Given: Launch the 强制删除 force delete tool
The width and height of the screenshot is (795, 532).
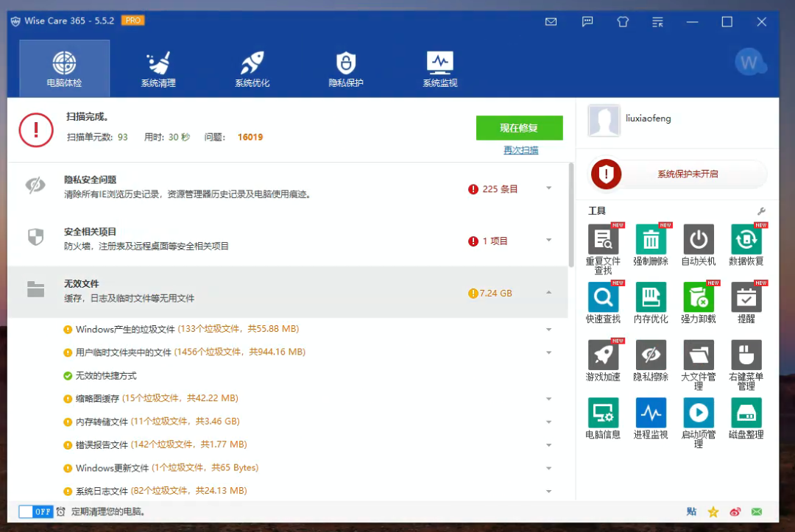Looking at the screenshot, I should (x=651, y=244).
